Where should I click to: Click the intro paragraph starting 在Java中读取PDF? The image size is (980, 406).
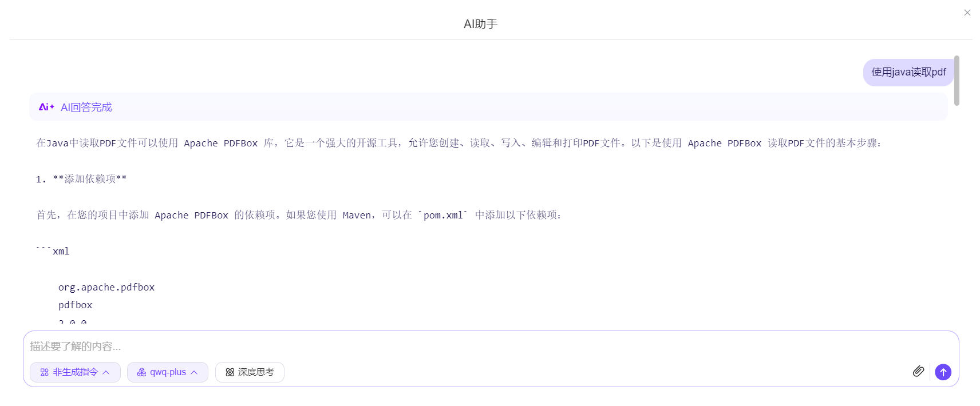(x=458, y=143)
